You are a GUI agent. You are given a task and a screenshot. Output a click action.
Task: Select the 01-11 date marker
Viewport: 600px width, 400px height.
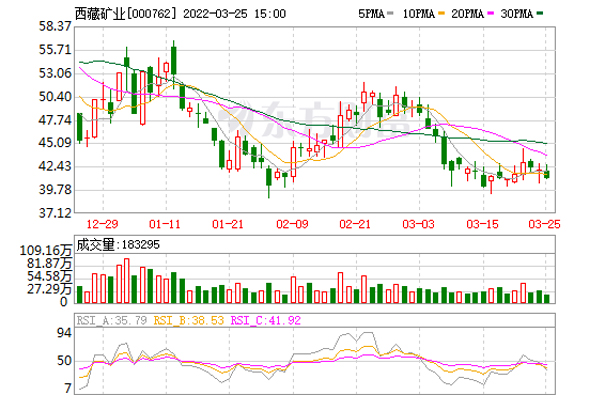(x=165, y=225)
